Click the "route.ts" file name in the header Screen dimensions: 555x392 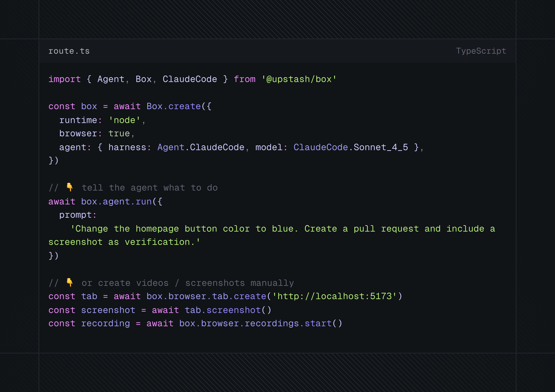[x=69, y=51]
